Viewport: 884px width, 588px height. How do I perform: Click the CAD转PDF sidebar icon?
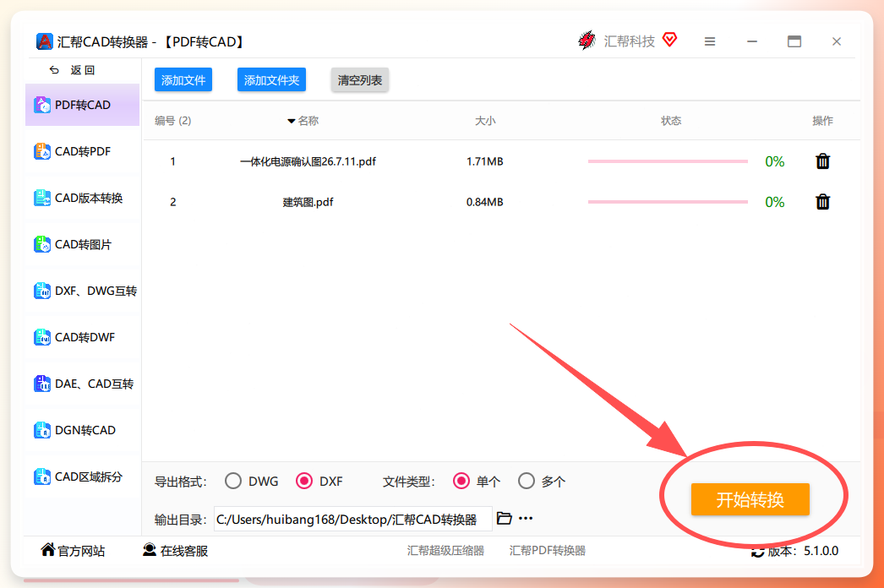(42, 151)
